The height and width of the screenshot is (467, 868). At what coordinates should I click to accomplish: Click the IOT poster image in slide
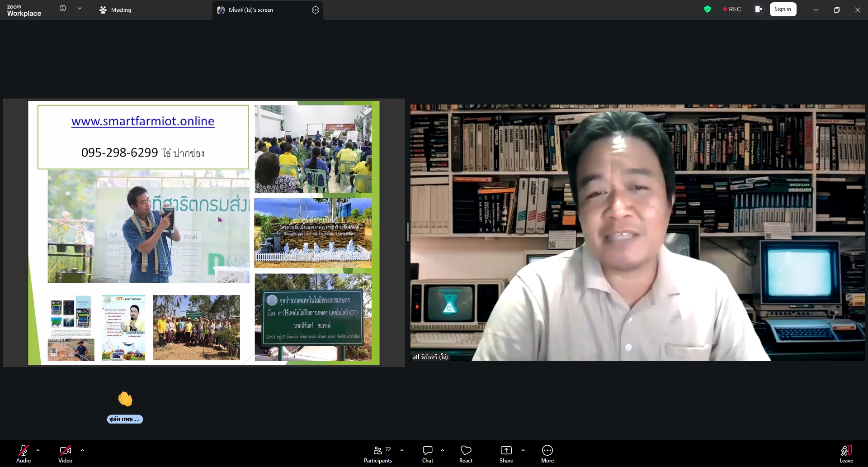point(123,328)
